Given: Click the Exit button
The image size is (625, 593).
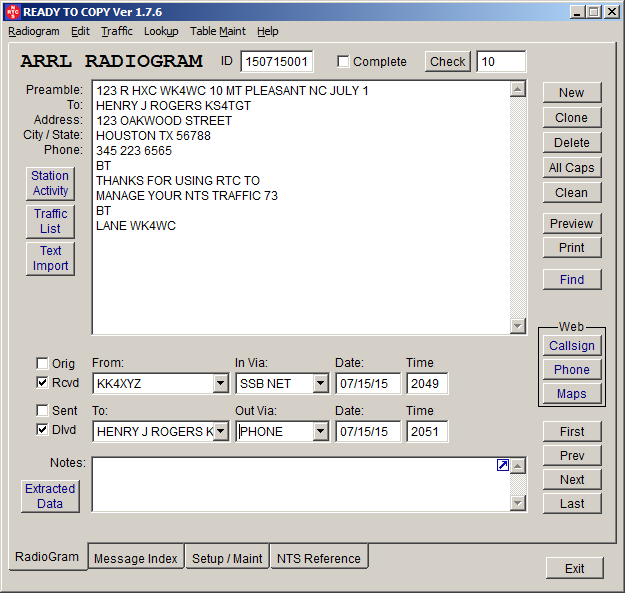Looking at the screenshot, I should (574, 568).
